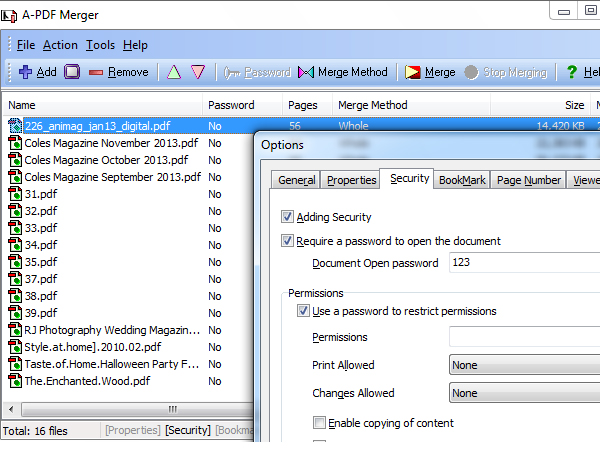Click the horizontal scrollbar left arrow
The image size is (600, 450).
pyautogui.click(x=11, y=409)
